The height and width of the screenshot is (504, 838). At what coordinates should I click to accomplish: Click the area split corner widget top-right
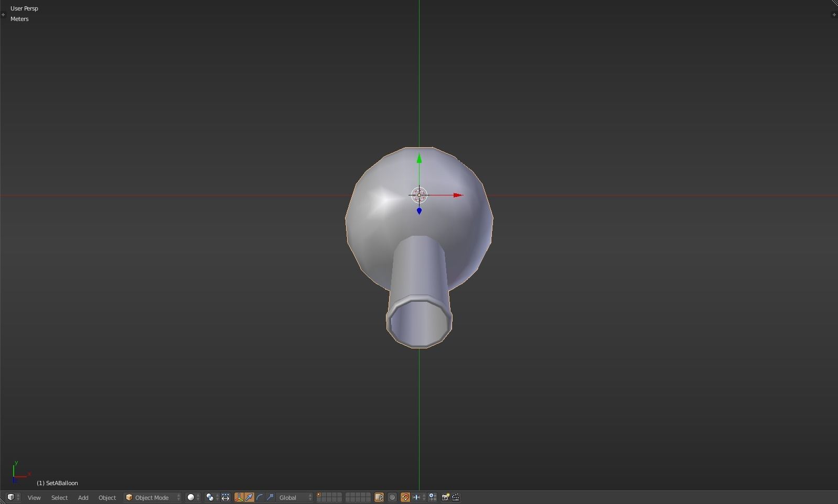(834, 3)
